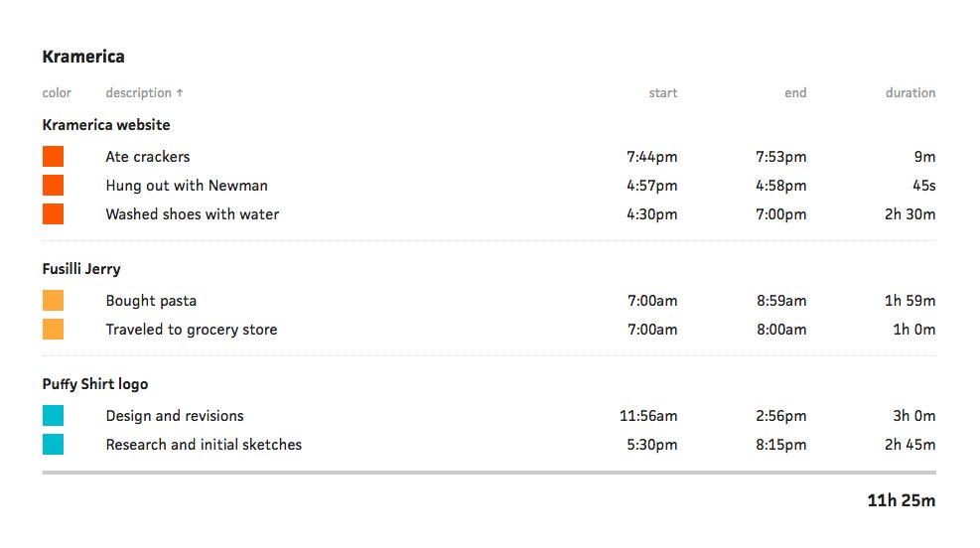
Task: Sort by the start column header
Action: tap(663, 93)
